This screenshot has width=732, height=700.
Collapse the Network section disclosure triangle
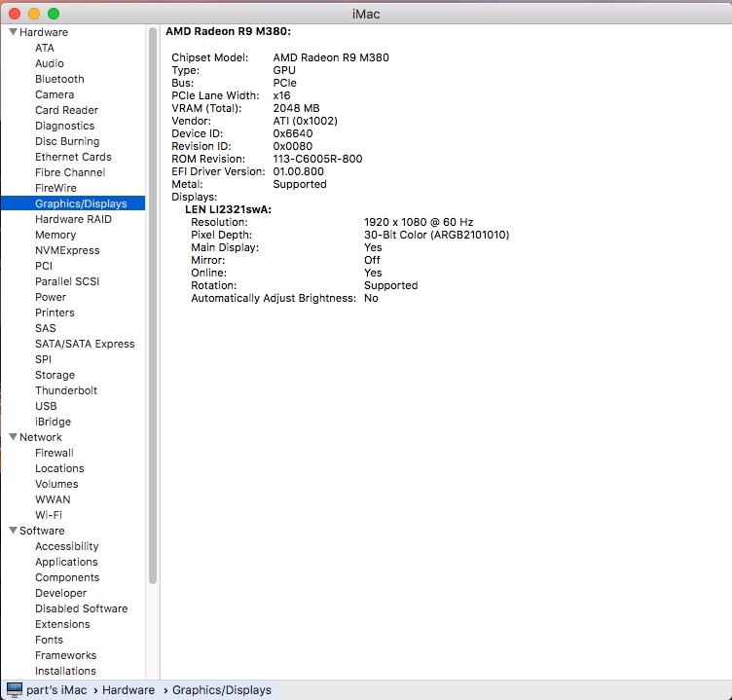coord(13,437)
